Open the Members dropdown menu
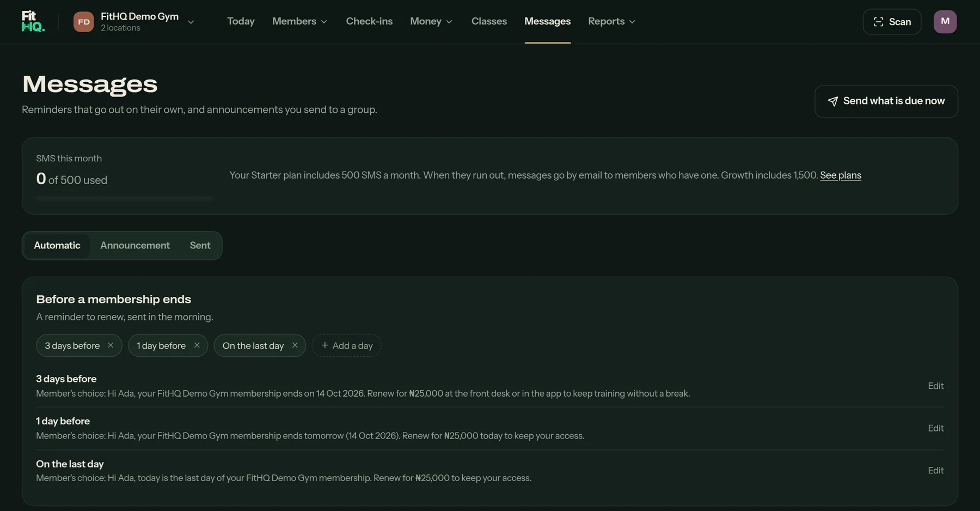This screenshot has width=980, height=511. [300, 21]
